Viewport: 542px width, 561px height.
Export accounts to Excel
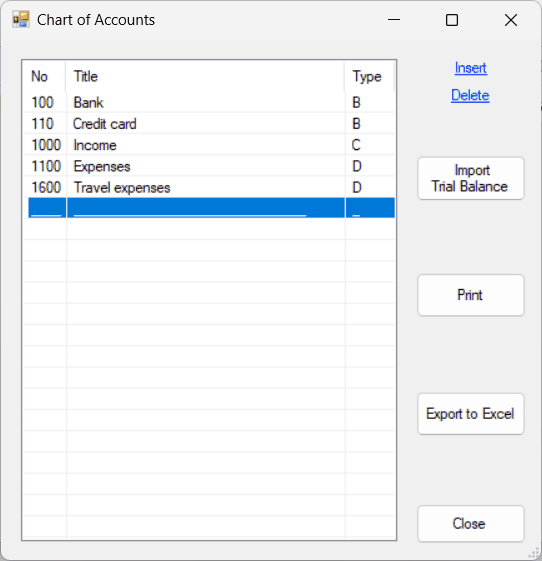point(470,414)
